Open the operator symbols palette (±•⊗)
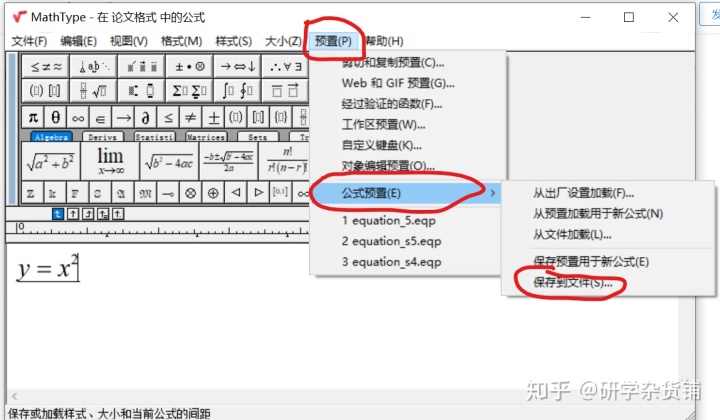 click(x=190, y=67)
